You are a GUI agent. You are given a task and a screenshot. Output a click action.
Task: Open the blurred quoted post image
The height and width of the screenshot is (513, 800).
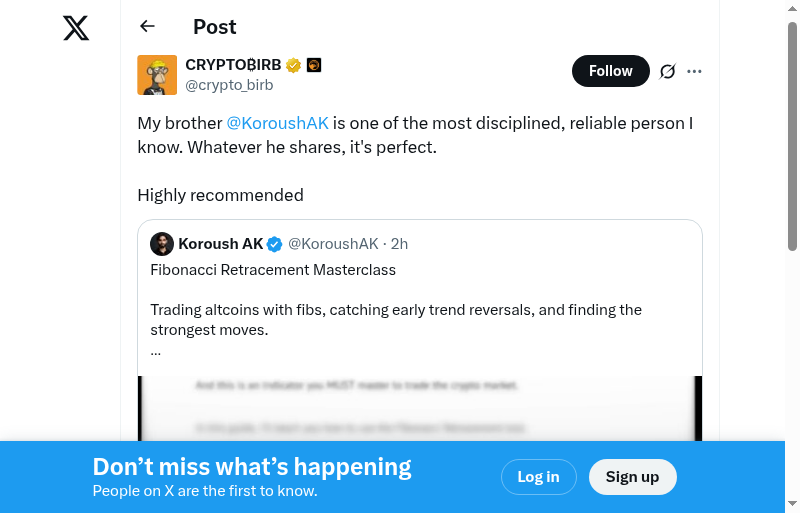(x=420, y=408)
